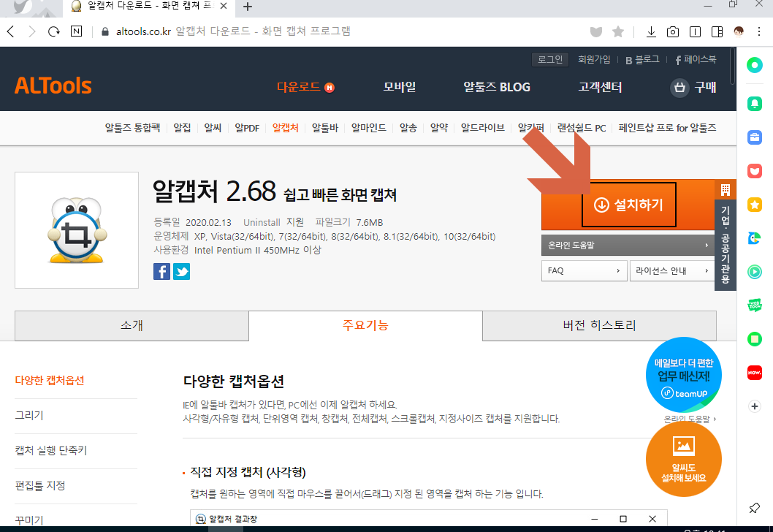Click the 설치하기 install button

point(628,205)
